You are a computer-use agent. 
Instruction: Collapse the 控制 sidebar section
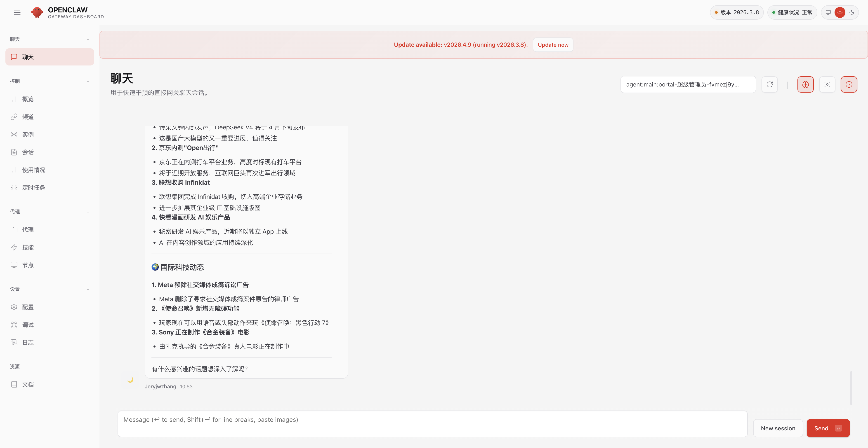[x=88, y=82]
